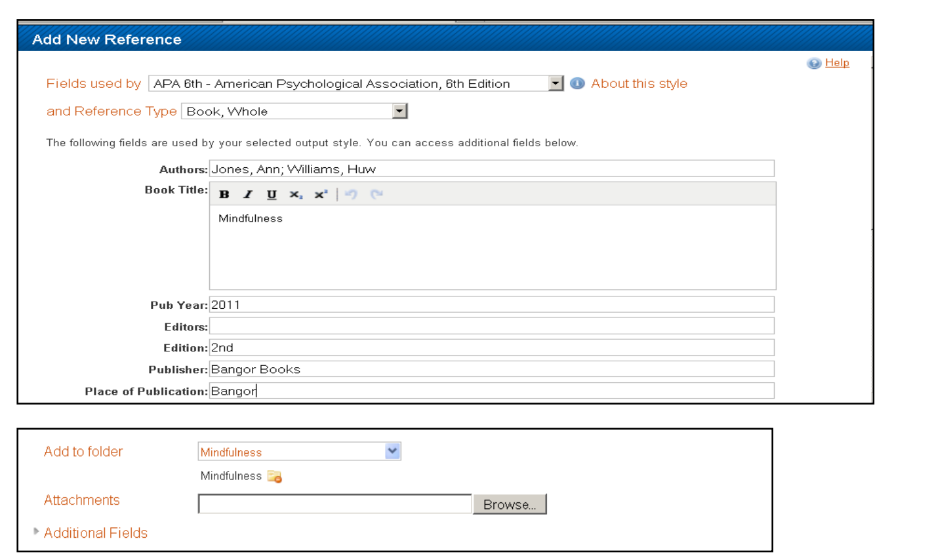Toggle subscript in Book Title toolbar
932x560 pixels.
coord(296,194)
